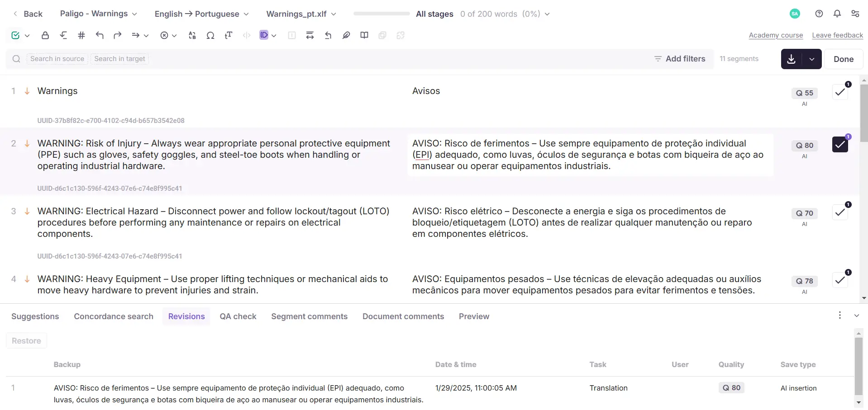
Task: Click the segment list vertical scrollbar
Action: 864,113
